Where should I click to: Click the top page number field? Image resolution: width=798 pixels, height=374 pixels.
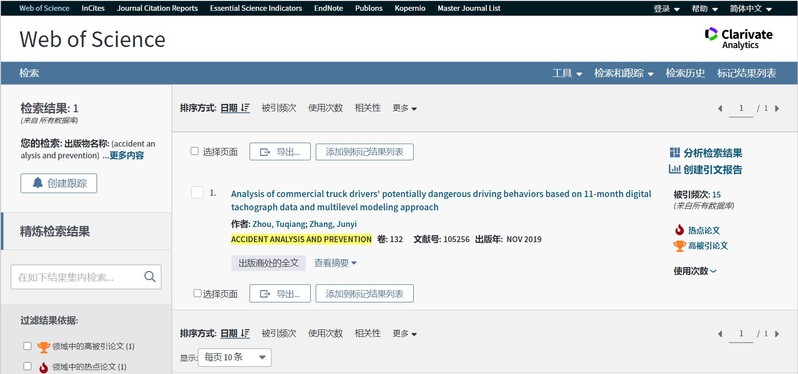tap(741, 109)
